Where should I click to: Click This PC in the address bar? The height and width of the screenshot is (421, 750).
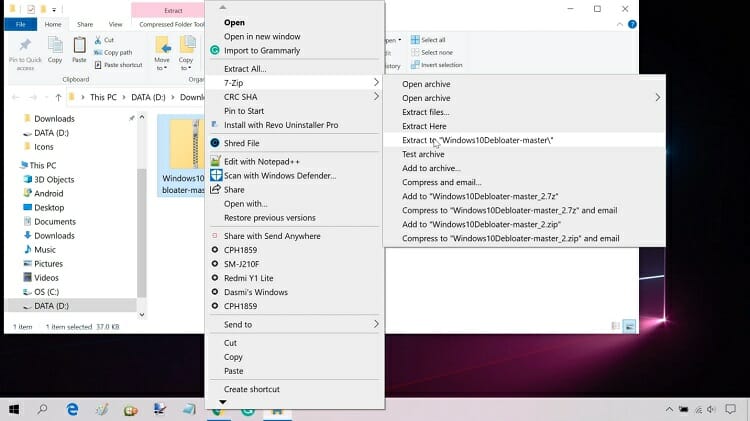tap(103, 97)
